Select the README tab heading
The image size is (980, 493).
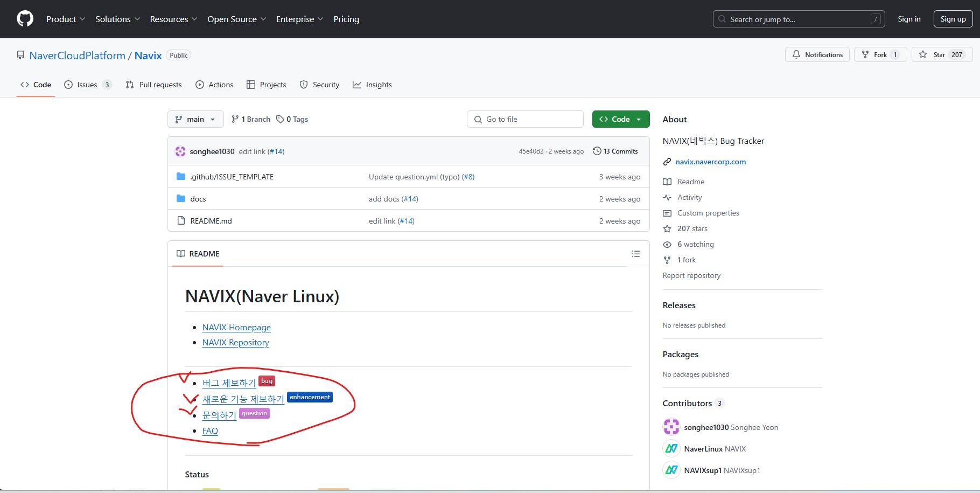pos(198,254)
